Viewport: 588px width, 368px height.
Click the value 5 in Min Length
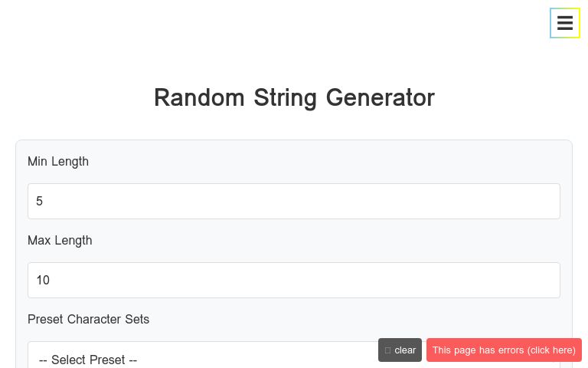pyautogui.click(x=40, y=202)
